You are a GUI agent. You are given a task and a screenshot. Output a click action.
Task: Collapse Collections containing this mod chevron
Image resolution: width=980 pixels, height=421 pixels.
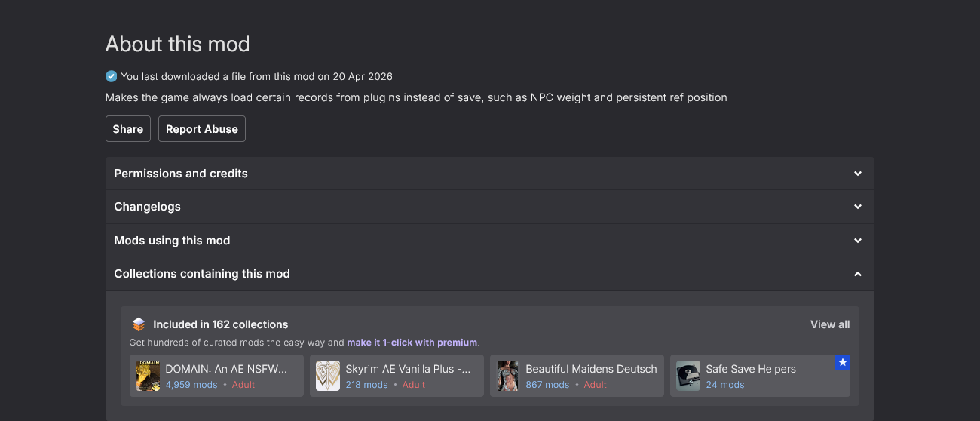[858, 274]
